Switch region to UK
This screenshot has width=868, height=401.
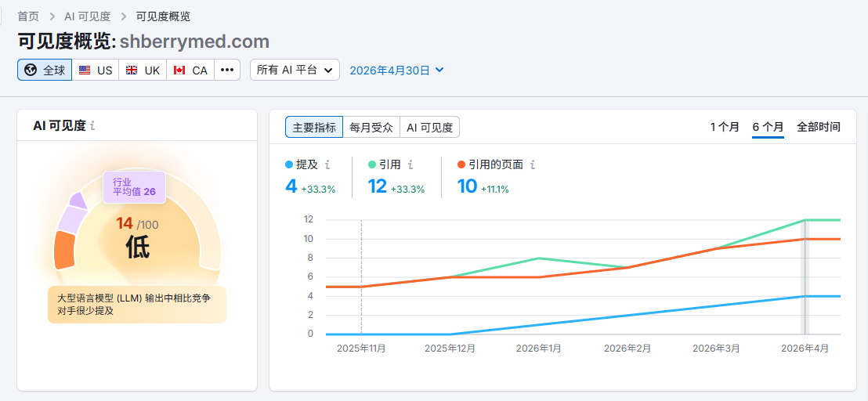(x=143, y=70)
